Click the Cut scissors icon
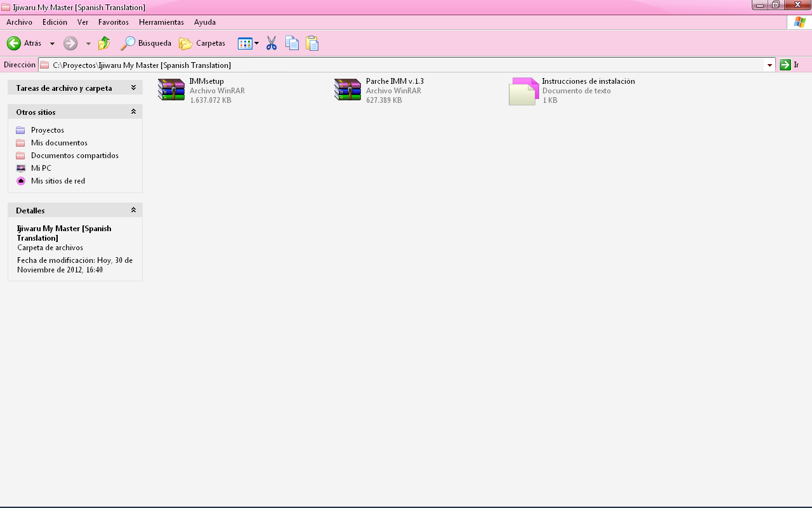The height and width of the screenshot is (508, 812). point(272,43)
